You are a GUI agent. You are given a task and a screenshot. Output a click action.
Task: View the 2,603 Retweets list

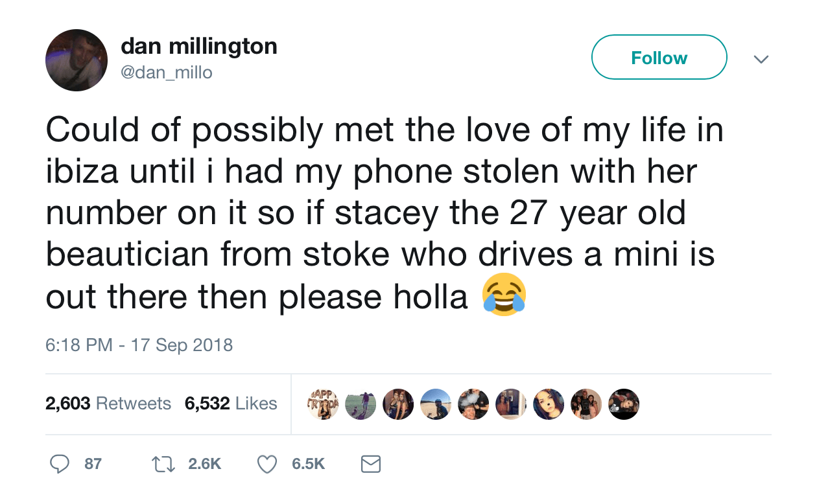(x=108, y=404)
